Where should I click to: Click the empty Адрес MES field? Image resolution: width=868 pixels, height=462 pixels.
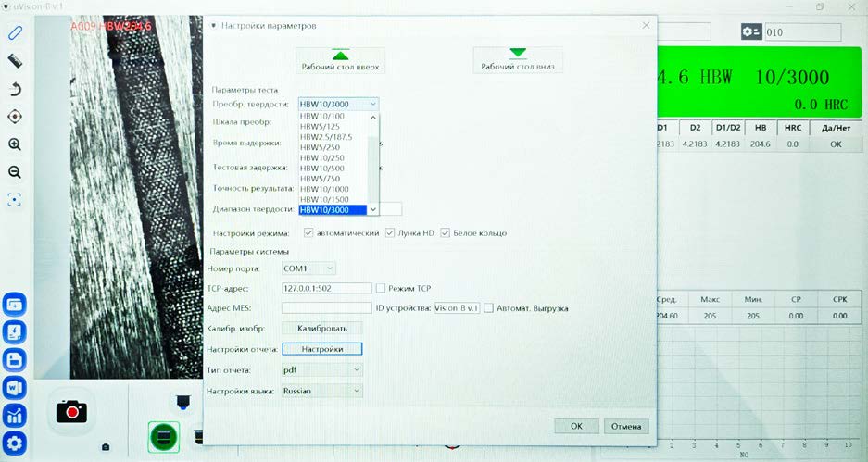(x=327, y=308)
